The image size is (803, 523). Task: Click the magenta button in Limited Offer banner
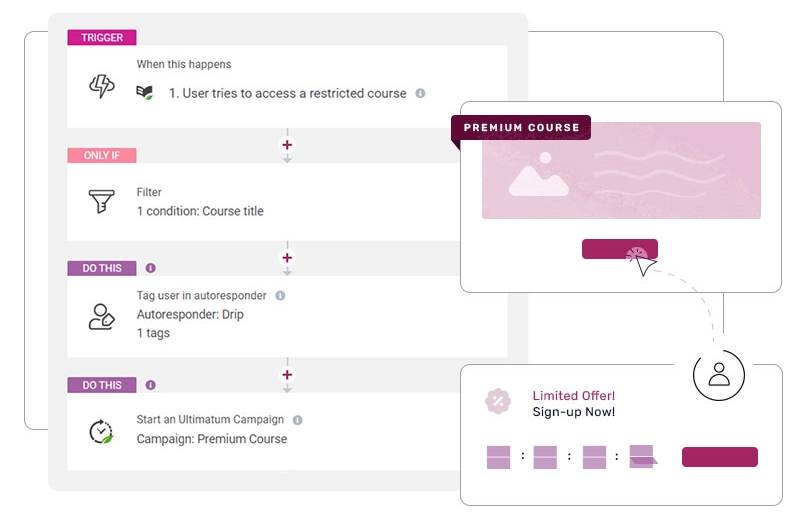click(x=720, y=456)
